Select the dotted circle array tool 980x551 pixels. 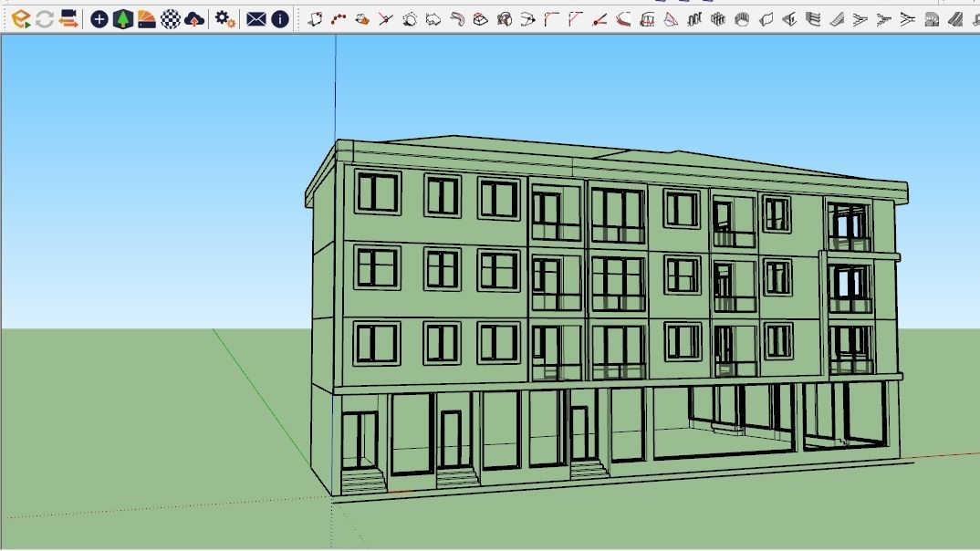(x=410, y=20)
